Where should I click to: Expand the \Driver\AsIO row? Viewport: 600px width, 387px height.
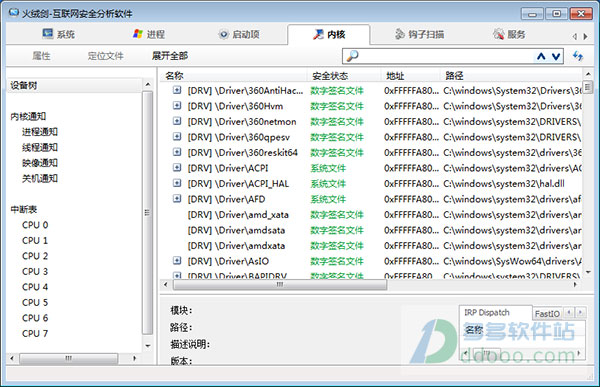pos(177,261)
